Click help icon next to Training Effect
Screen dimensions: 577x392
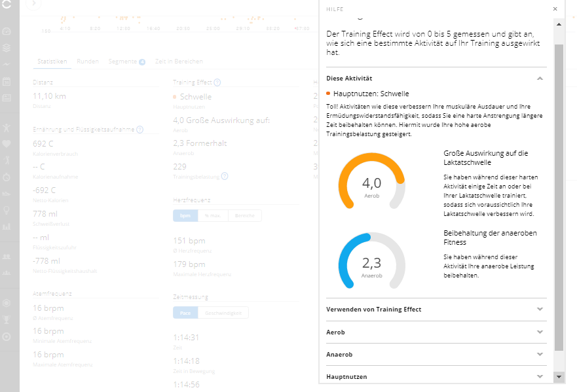tap(217, 82)
